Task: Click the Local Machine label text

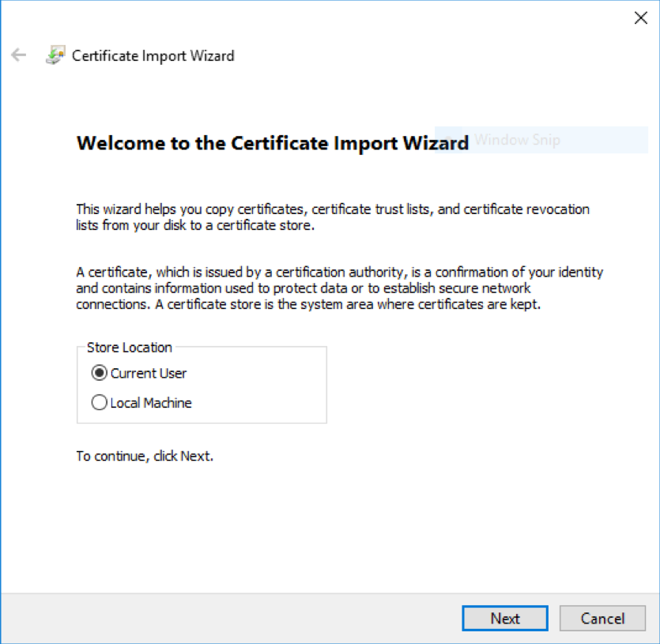Action: pos(150,402)
